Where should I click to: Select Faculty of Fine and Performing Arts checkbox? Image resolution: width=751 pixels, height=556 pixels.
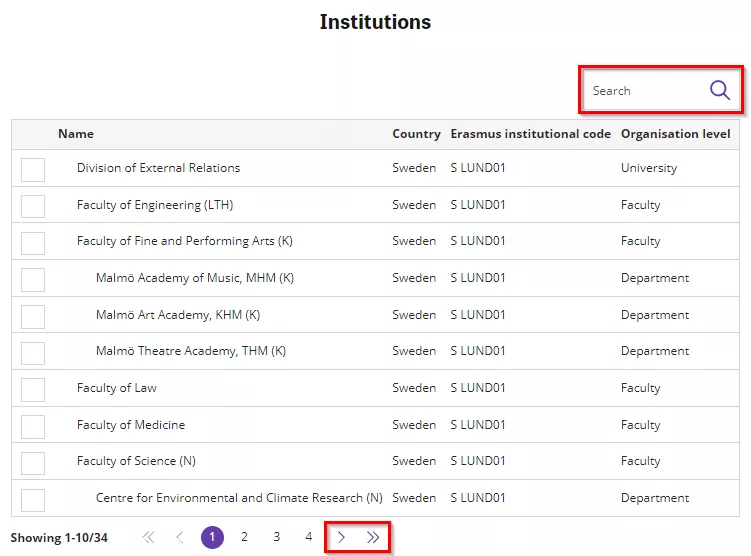pos(33,243)
